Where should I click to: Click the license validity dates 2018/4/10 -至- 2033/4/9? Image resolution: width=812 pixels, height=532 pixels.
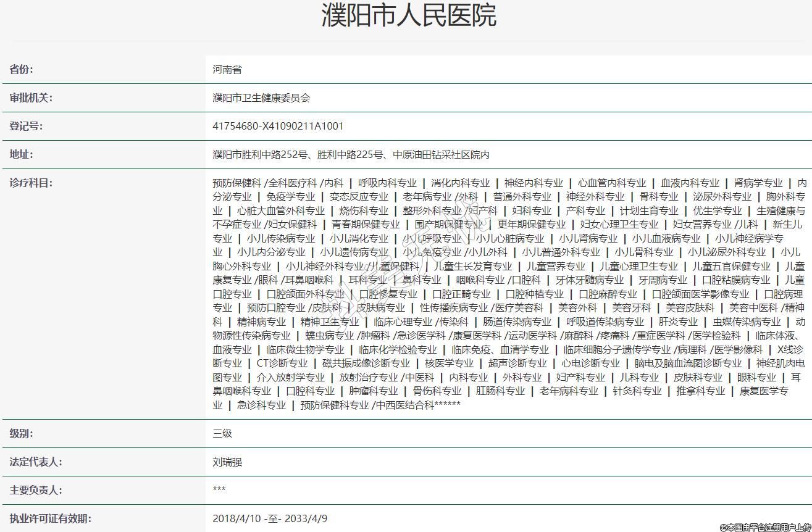click(x=270, y=518)
